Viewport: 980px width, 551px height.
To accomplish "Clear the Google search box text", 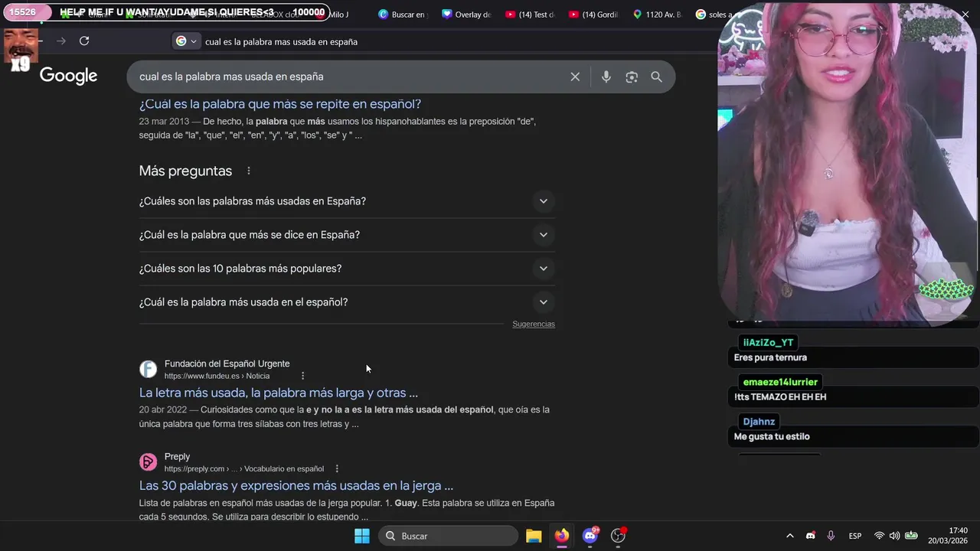I will [575, 77].
